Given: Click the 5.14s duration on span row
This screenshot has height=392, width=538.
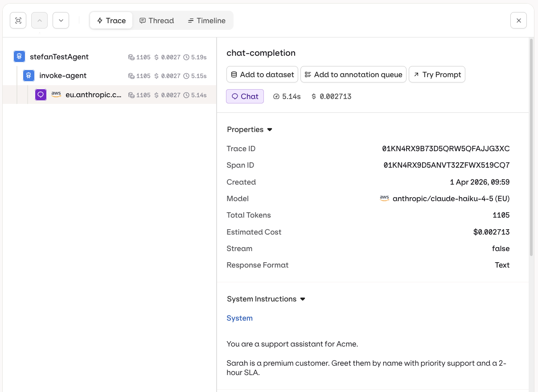Looking at the screenshot, I should [199, 95].
